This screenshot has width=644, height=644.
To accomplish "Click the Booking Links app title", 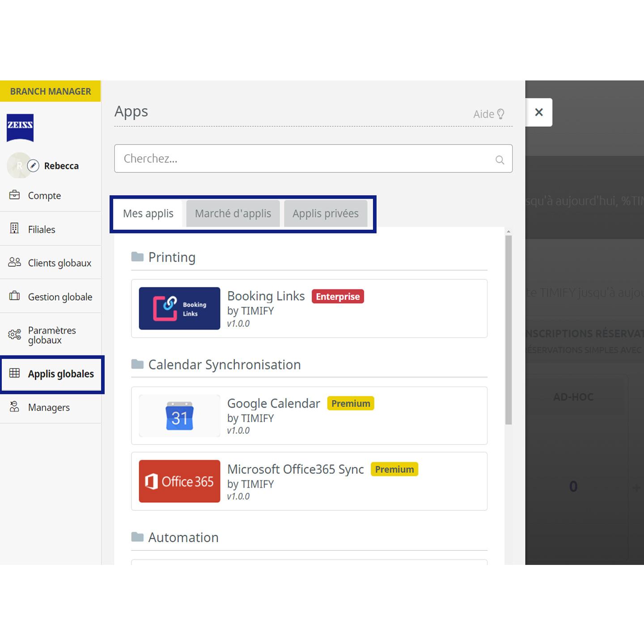I will coord(266,296).
